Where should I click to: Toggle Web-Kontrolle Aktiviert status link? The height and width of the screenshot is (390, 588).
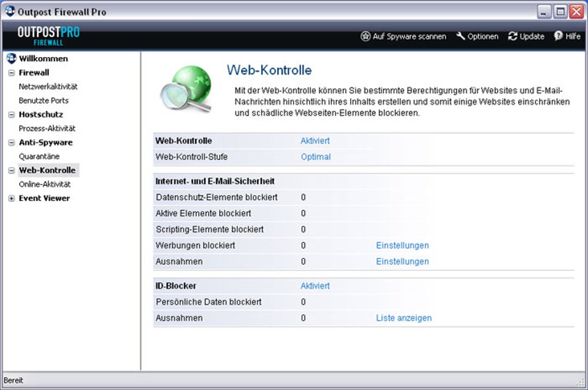315,141
